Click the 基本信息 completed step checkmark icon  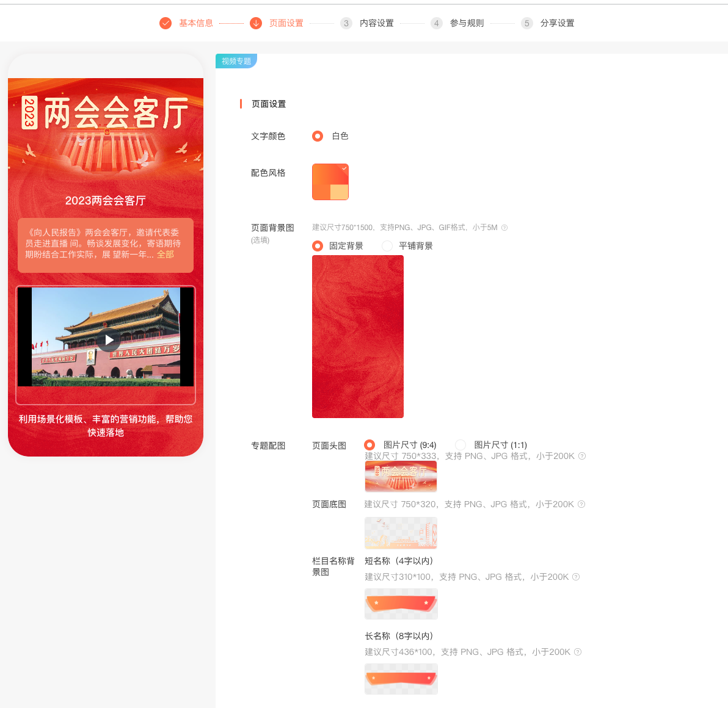click(166, 23)
